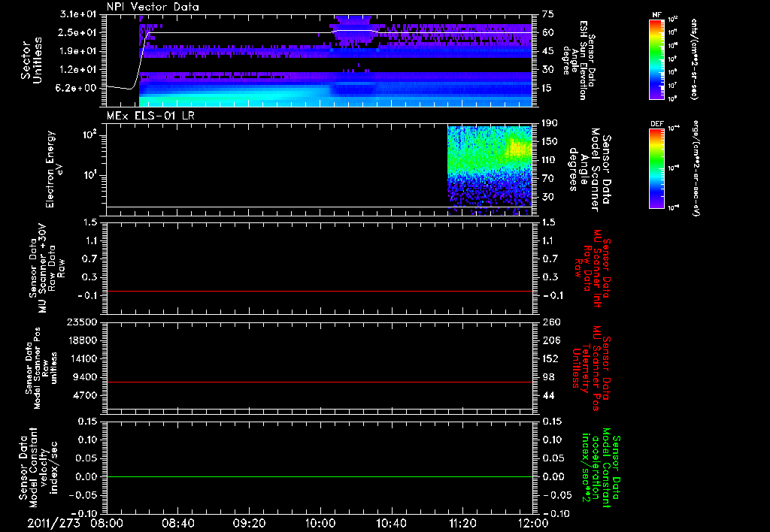The width and height of the screenshot is (770, 532).
Task: Click the 'Sector Unitless' axis label
Action: coord(32,60)
